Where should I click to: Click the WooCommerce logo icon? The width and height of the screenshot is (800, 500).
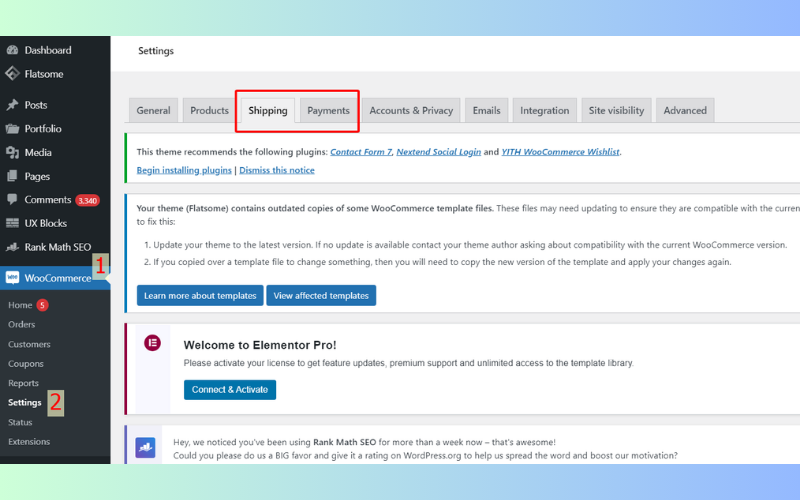12,278
